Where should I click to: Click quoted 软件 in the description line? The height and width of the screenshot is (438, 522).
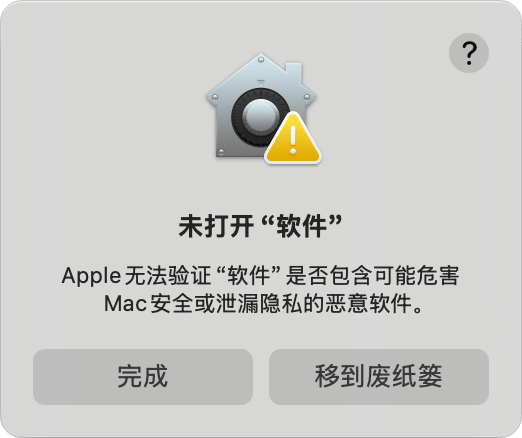[x=248, y=276]
